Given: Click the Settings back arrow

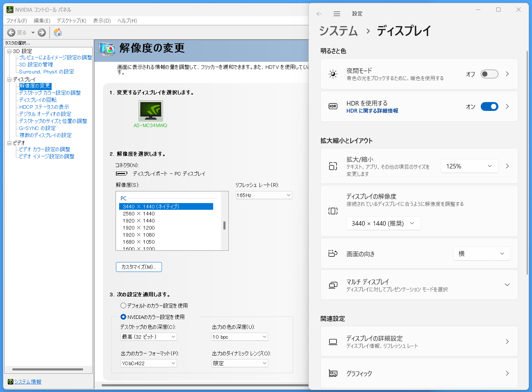Looking at the screenshot, I should (319, 14).
